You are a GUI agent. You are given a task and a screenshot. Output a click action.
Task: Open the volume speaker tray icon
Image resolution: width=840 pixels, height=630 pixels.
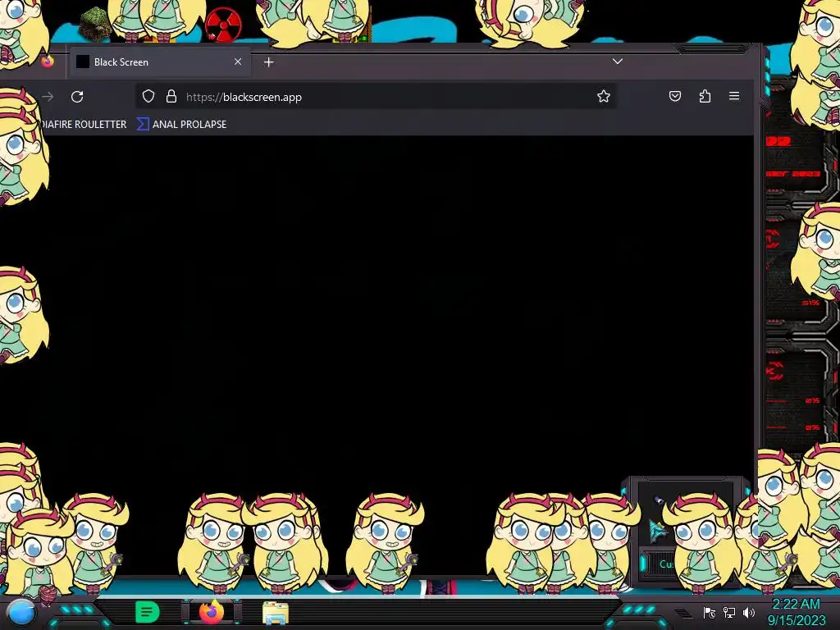(x=749, y=613)
